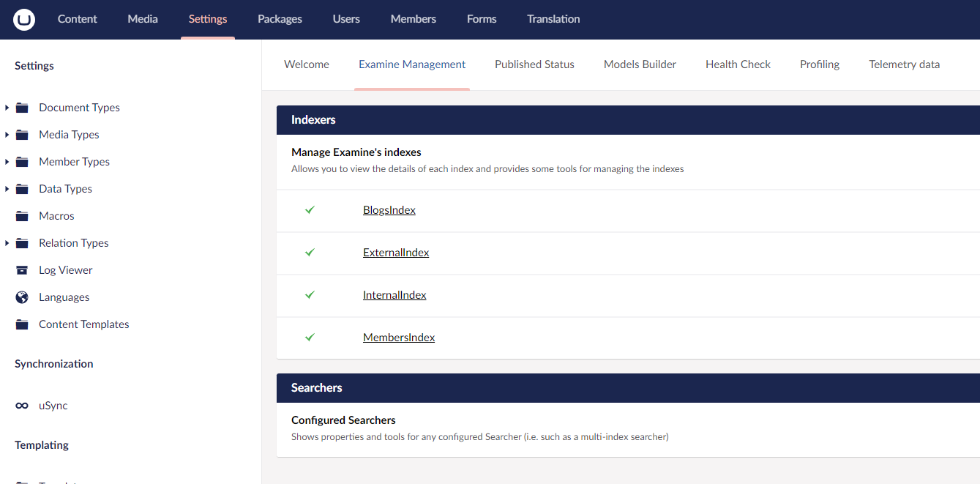Click the Macros folder icon
Viewport: 980px width, 484px height.
[x=23, y=216]
